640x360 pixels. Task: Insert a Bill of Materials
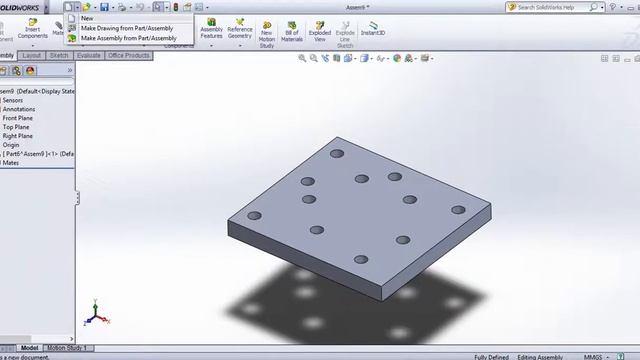pyautogui.click(x=292, y=31)
